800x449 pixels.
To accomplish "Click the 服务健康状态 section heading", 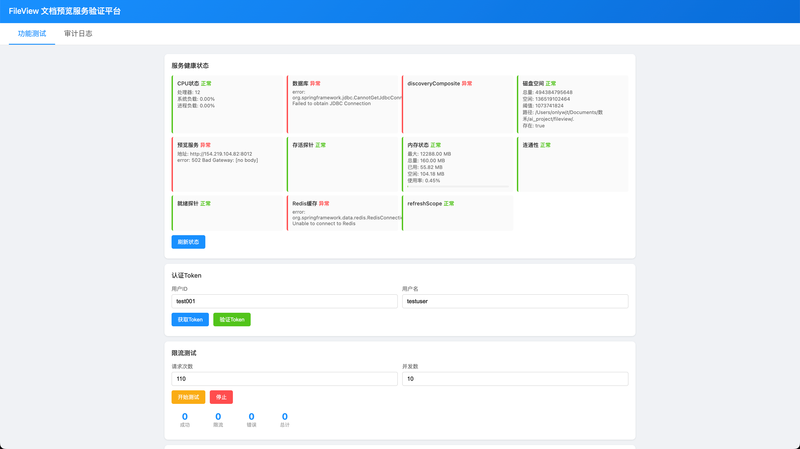I will [190, 65].
